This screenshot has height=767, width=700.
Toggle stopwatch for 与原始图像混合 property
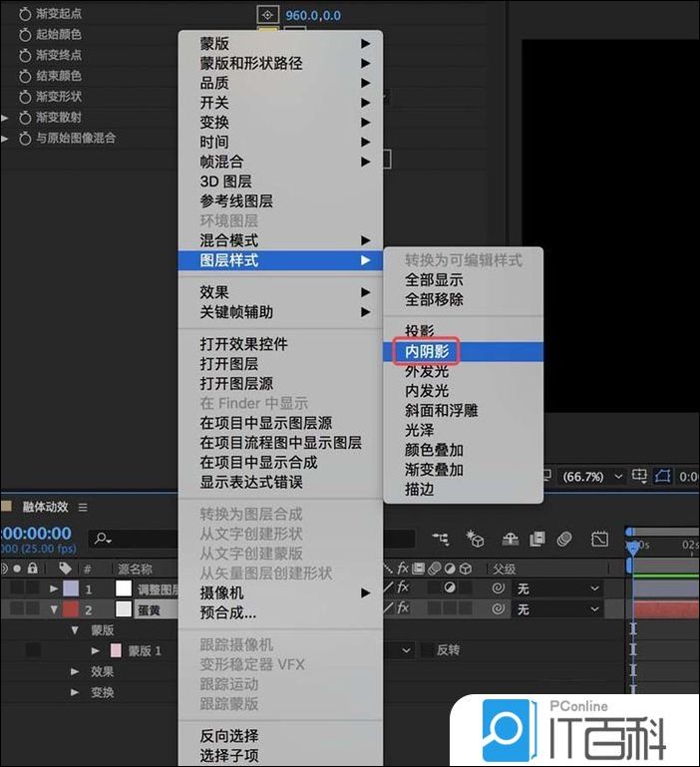pyautogui.click(x=25, y=139)
